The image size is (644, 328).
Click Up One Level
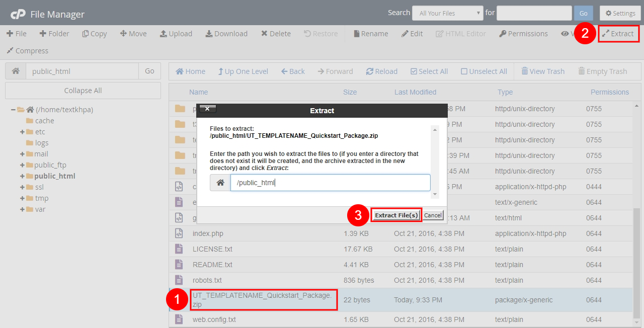[x=243, y=71]
